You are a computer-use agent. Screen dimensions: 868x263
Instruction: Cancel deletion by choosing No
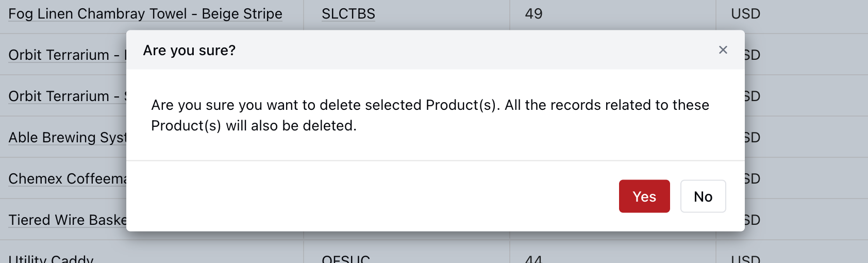click(703, 196)
